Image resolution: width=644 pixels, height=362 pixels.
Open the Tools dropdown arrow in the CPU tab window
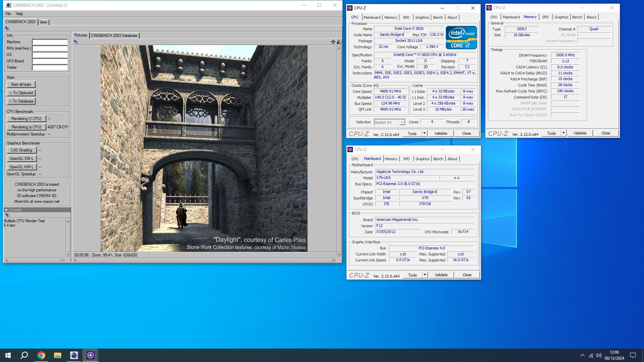(424, 133)
